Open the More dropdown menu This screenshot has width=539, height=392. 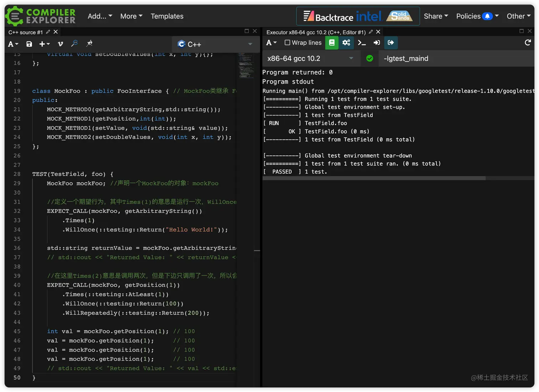[131, 16]
